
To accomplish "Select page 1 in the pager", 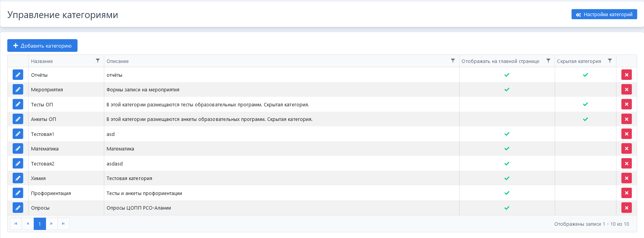I will point(40,224).
